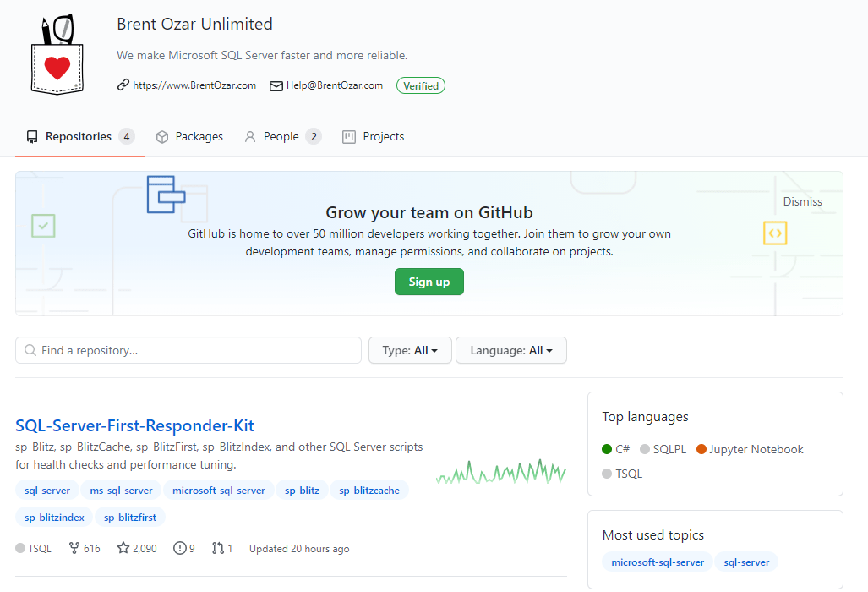Click the Help@BrentOzar.com email link
The image size is (868, 592).
(335, 85)
